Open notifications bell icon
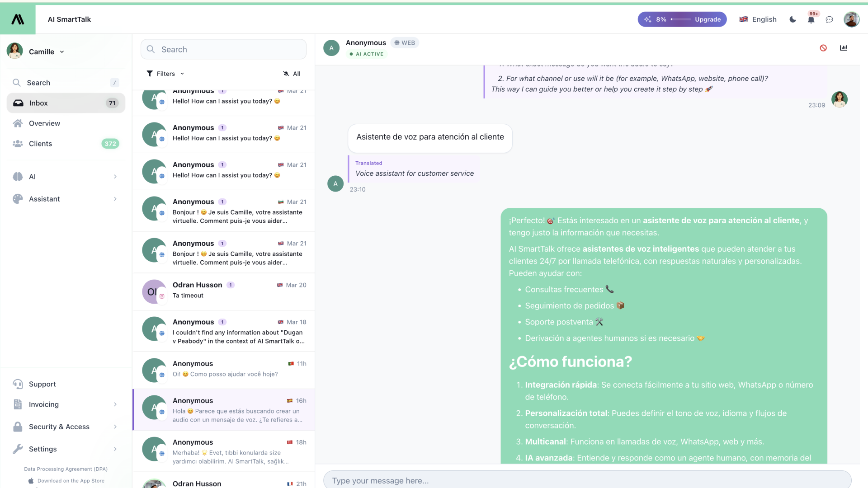 (x=811, y=19)
